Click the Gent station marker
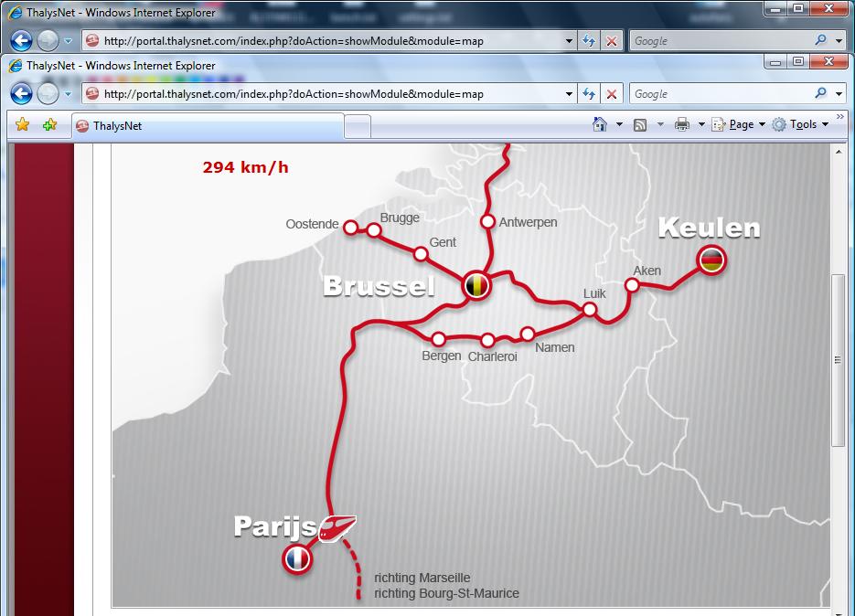This screenshot has height=616, width=855. click(x=421, y=253)
